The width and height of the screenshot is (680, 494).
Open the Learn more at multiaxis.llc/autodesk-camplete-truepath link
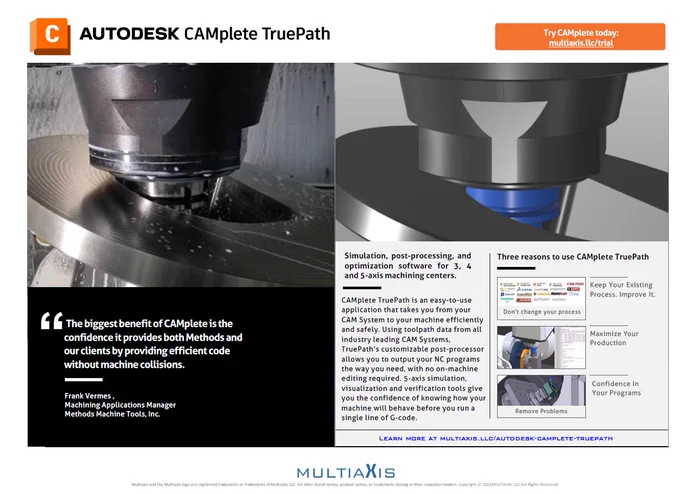click(496, 438)
